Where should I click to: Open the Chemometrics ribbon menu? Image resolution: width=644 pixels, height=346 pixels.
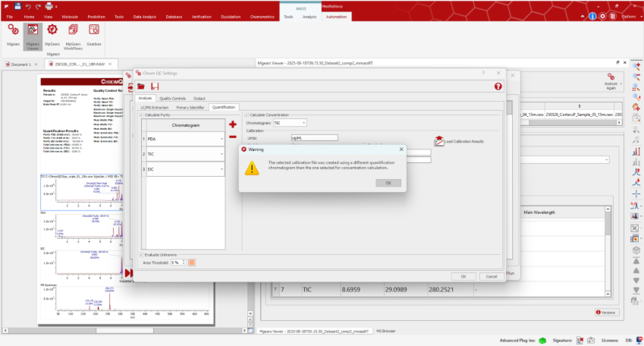pos(262,17)
